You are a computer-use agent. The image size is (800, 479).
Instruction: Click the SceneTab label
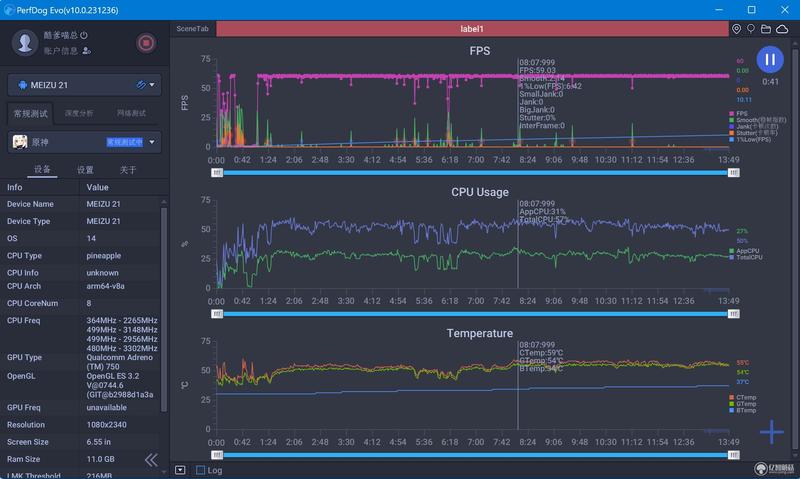coord(192,29)
